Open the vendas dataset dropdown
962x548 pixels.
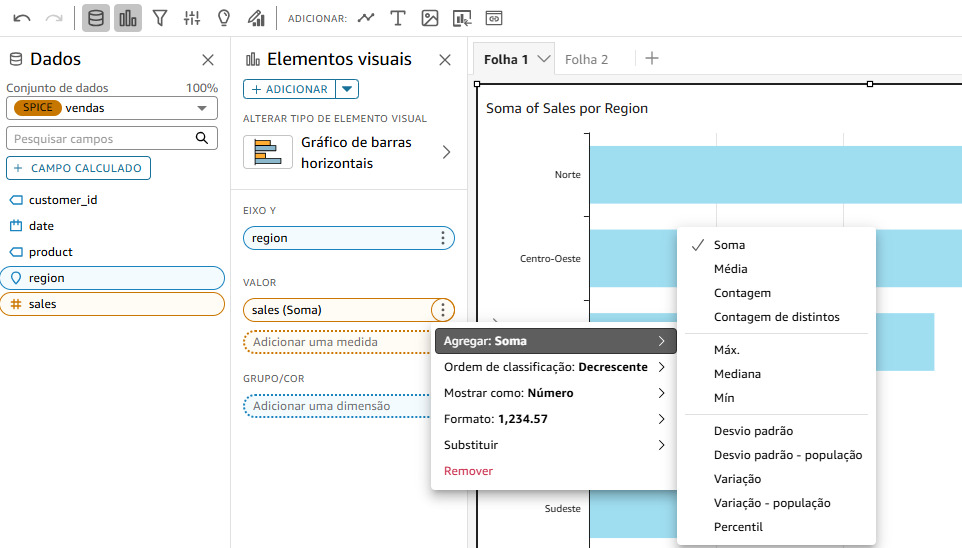[112, 108]
